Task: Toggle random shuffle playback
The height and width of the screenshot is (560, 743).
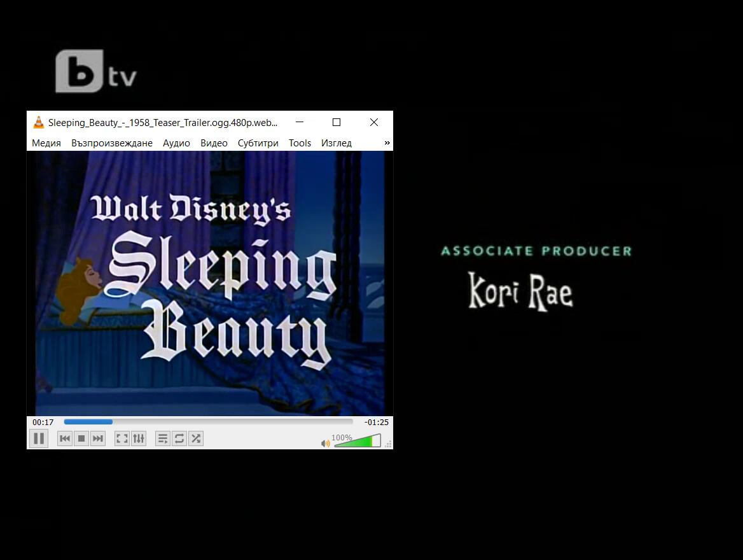Action: (x=196, y=438)
